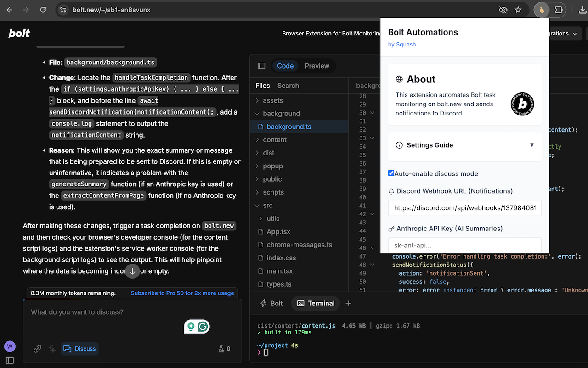Image resolution: width=588 pixels, height=368 pixels.
Task: Click the Anthropic API Key field
Action: tap(465, 245)
